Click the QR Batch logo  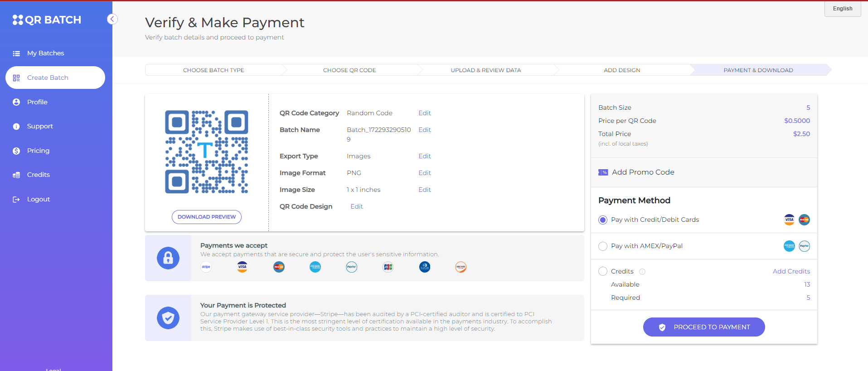point(47,20)
